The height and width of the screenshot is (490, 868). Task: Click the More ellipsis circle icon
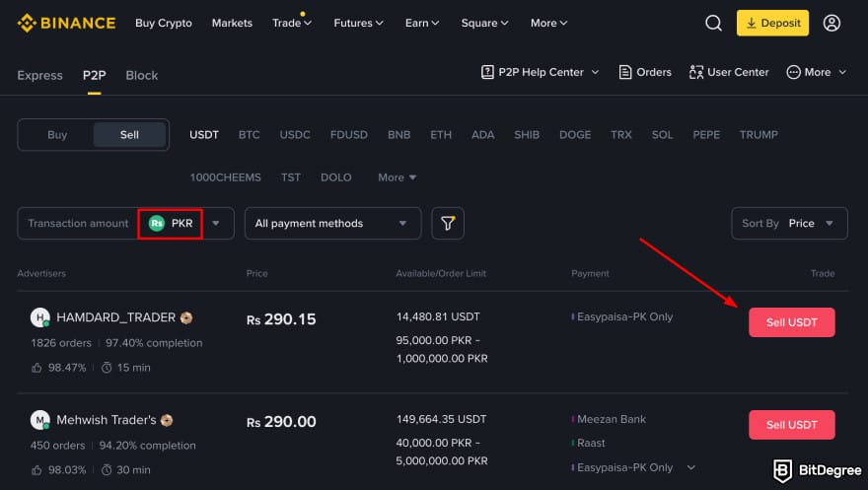(x=793, y=72)
